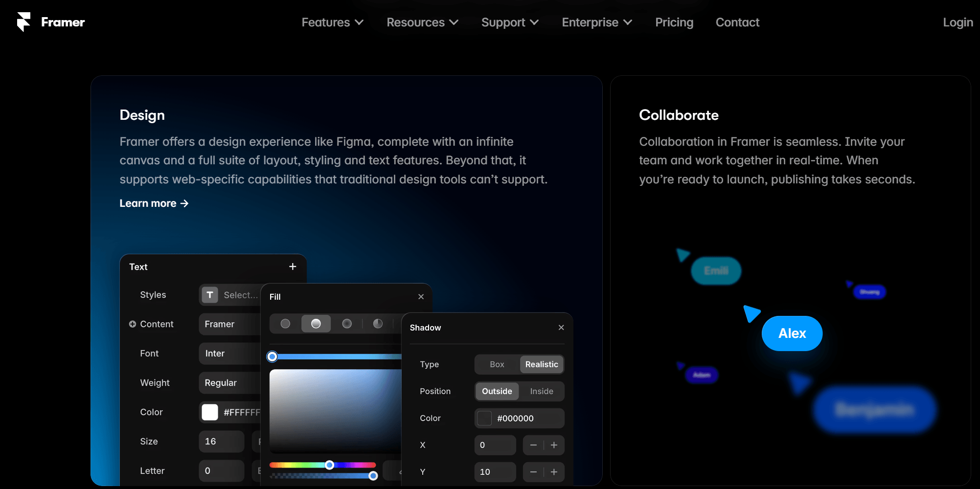980x489 pixels.
Task: Click the Emil cursor label
Action: (716, 271)
